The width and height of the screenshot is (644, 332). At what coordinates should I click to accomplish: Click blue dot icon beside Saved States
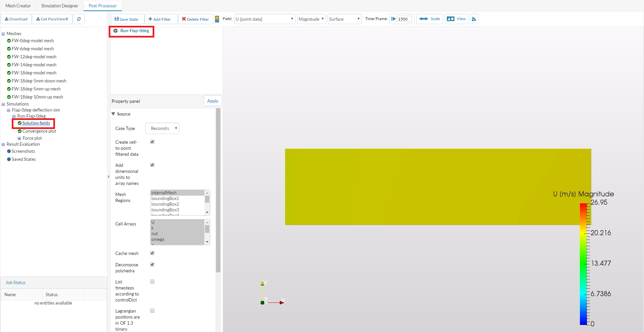coord(9,159)
